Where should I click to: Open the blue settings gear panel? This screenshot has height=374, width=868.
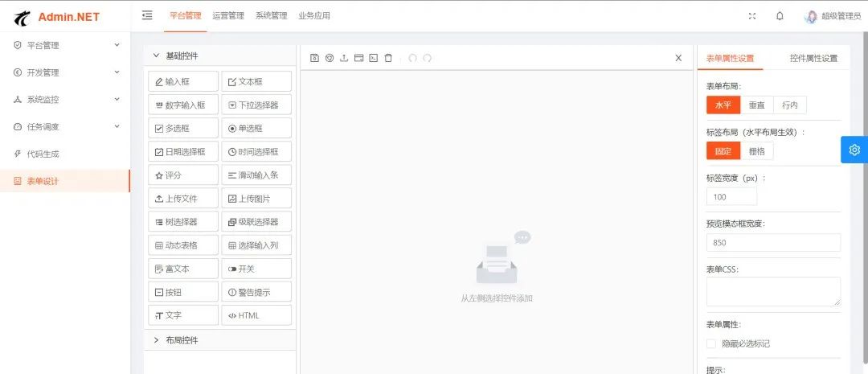coord(854,150)
